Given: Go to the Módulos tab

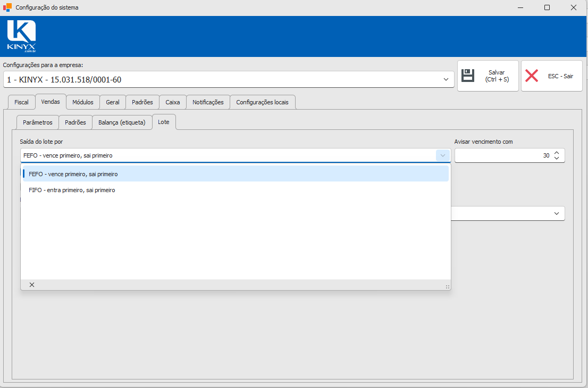Looking at the screenshot, I should pos(83,102).
